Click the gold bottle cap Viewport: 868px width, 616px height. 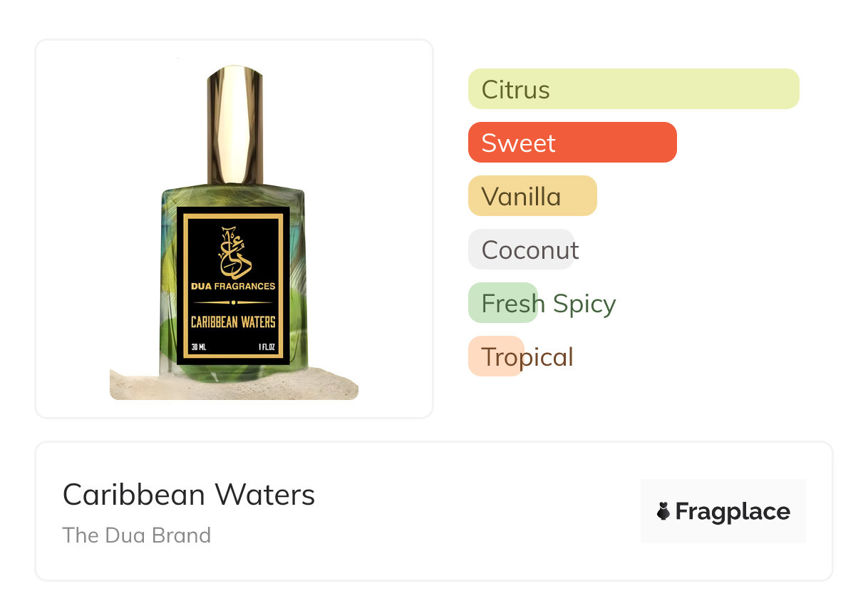click(234, 125)
